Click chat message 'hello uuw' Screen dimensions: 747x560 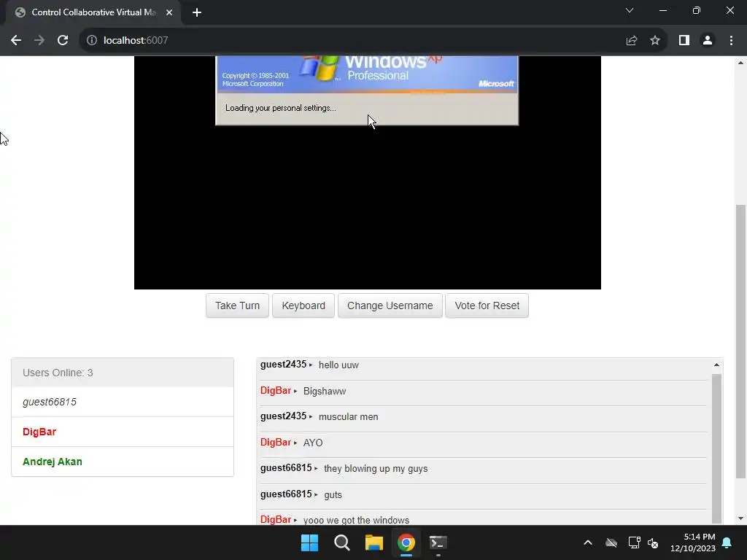pyautogui.click(x=338, y=365)
